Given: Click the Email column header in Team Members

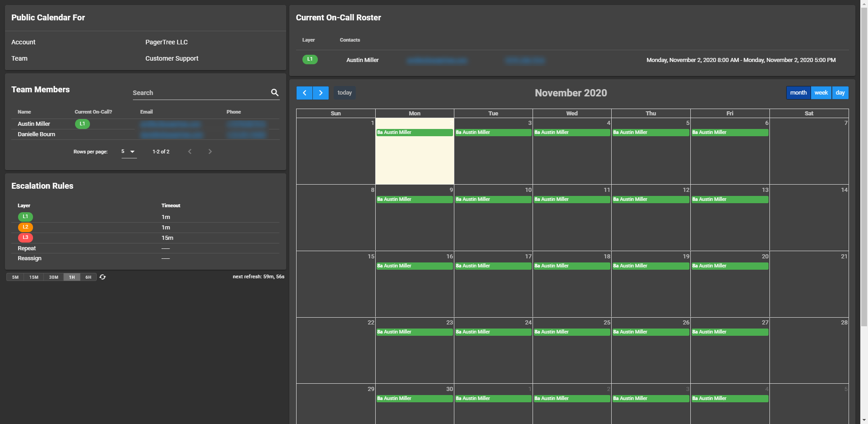Looking at the screenshot, I should tap(146, 112).
